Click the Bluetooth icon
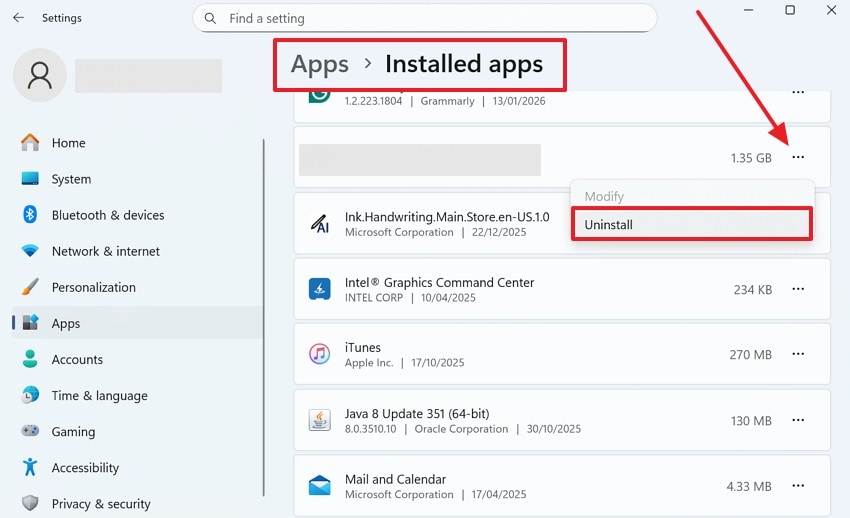 30,215
